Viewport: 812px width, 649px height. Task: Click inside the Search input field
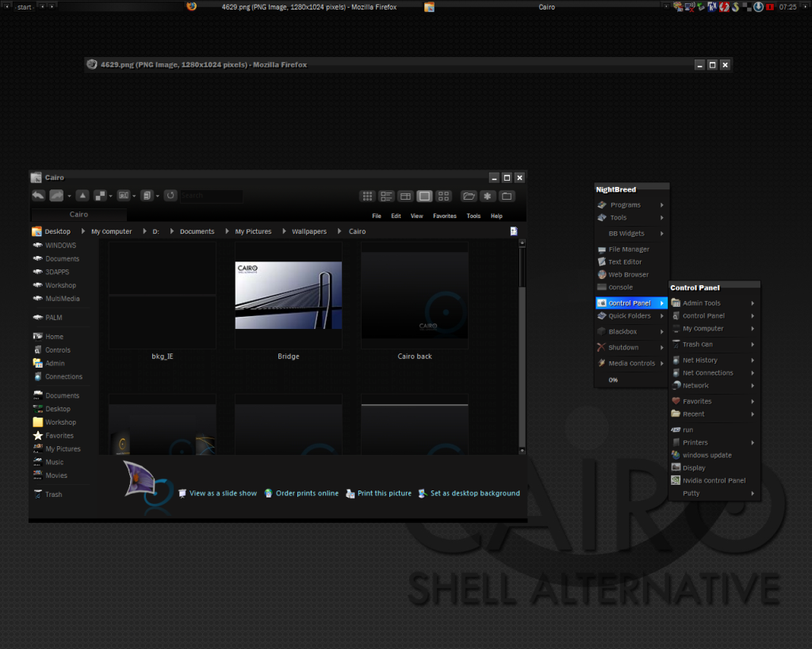[x=211, y=196]
